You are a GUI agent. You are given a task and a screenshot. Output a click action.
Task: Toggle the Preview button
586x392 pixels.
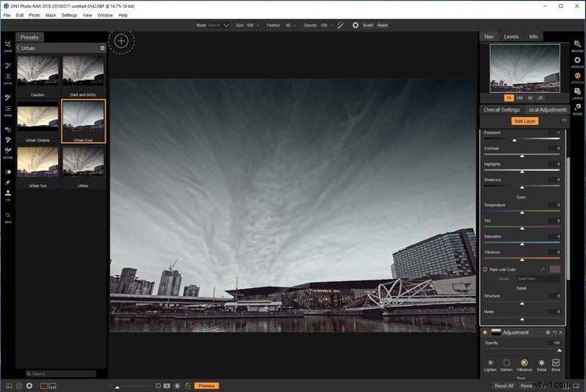click(207, 386)
